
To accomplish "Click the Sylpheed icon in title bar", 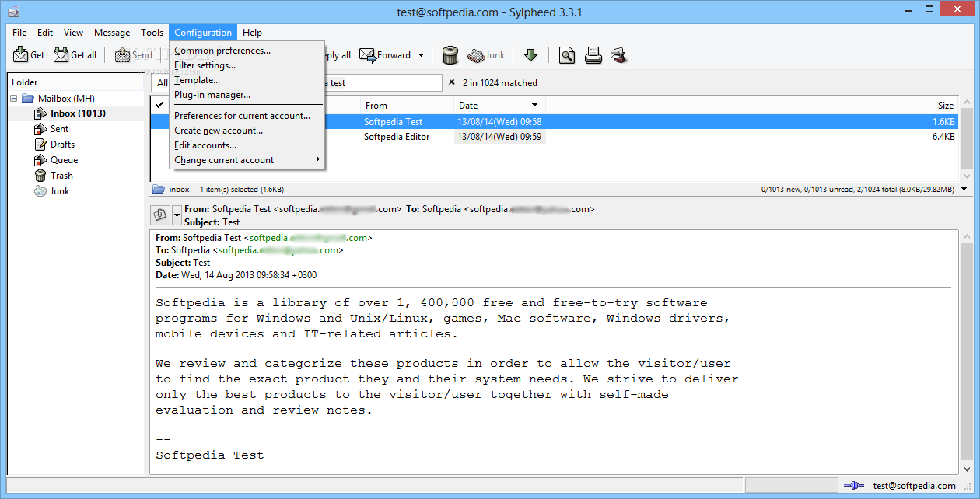I will click(13, 12).
